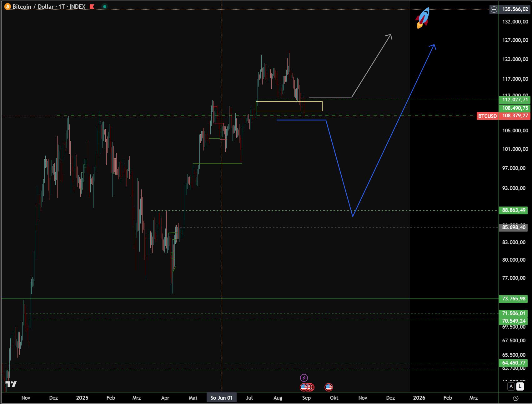Toggle logarithmic scale with L button
The width and height of the screenshot is (532, 404).
point(520,386)
